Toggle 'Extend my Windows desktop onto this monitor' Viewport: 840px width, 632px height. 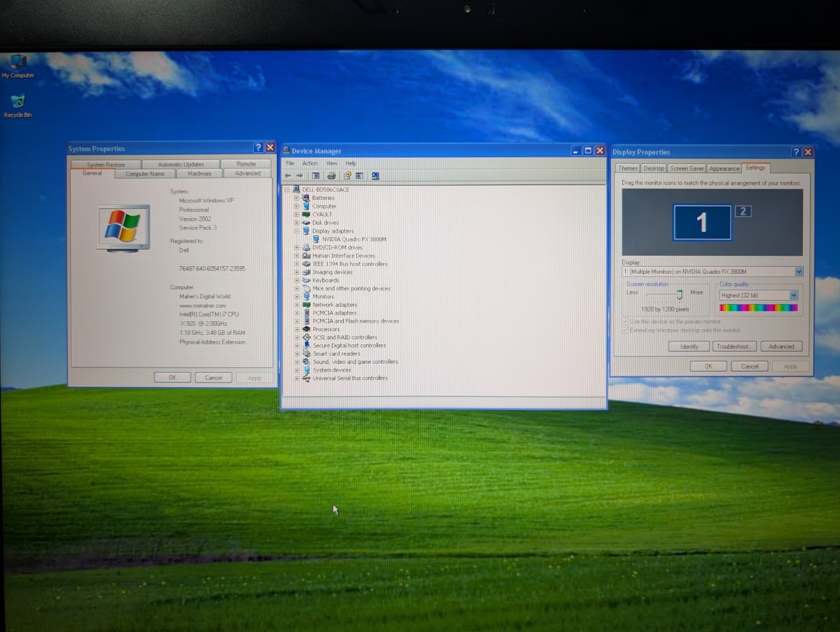[x=625, y=330]
